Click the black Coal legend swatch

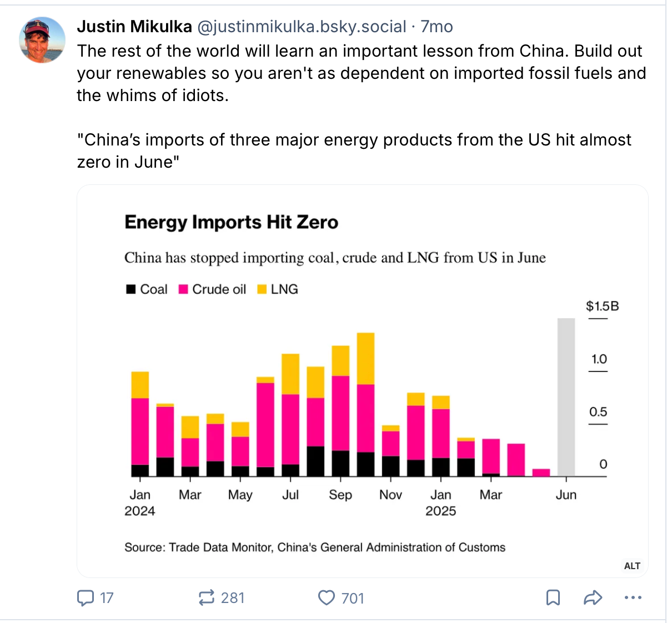(131, 289)
